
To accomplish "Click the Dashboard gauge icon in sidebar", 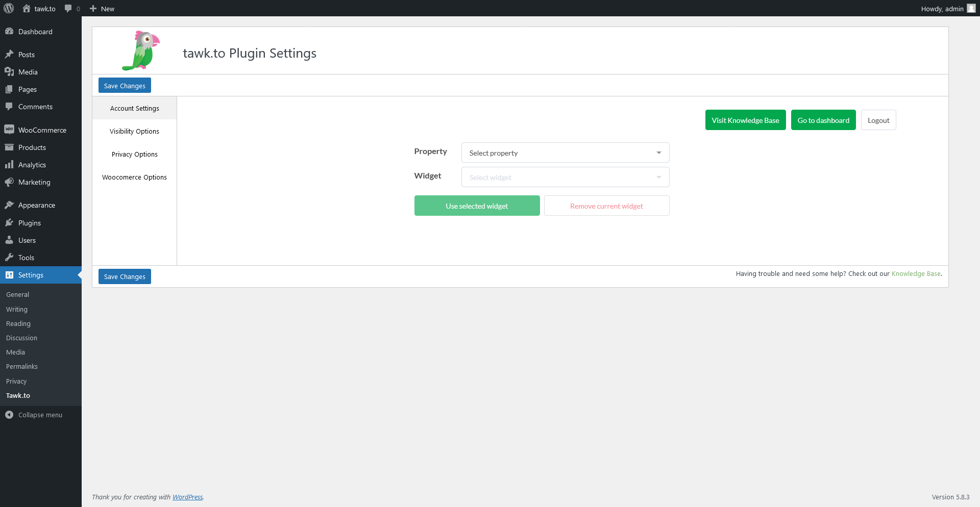I will tap(9, 32).
